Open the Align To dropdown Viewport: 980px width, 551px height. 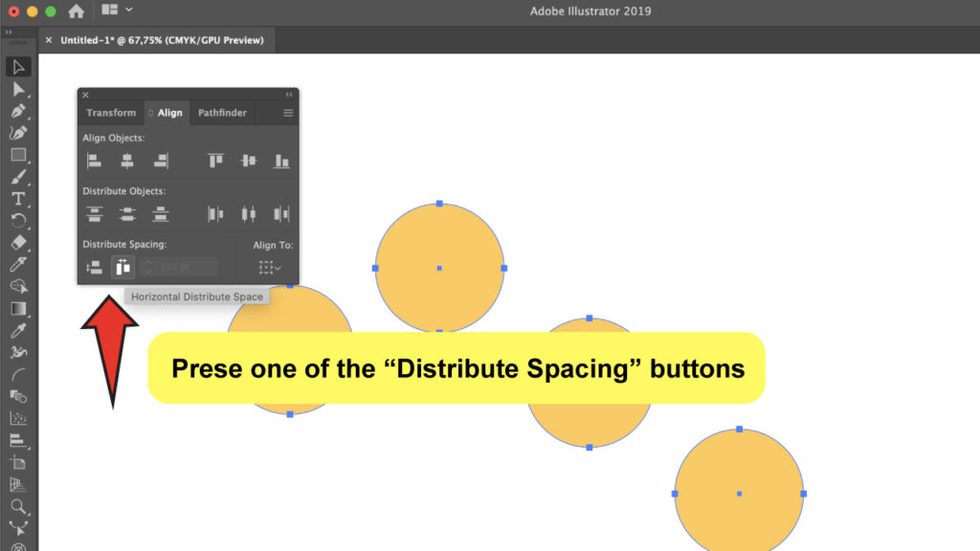(x=269, y=266)
